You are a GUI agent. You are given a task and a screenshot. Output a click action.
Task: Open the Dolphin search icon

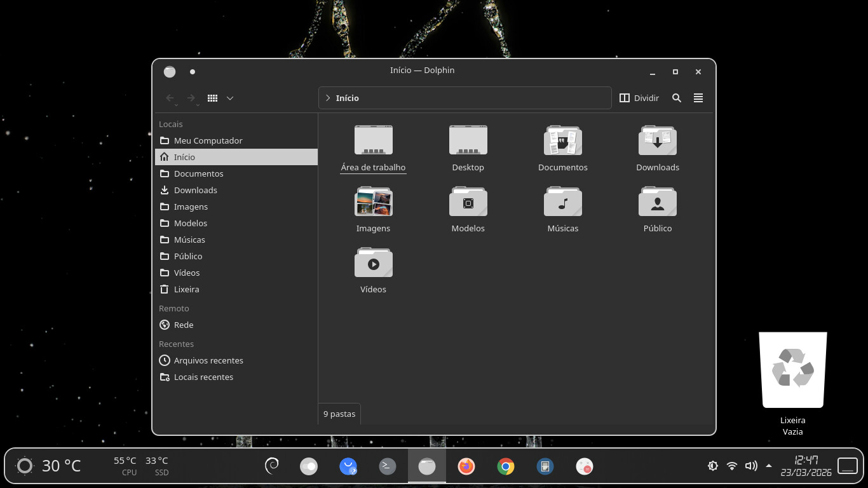pos(677,98)
